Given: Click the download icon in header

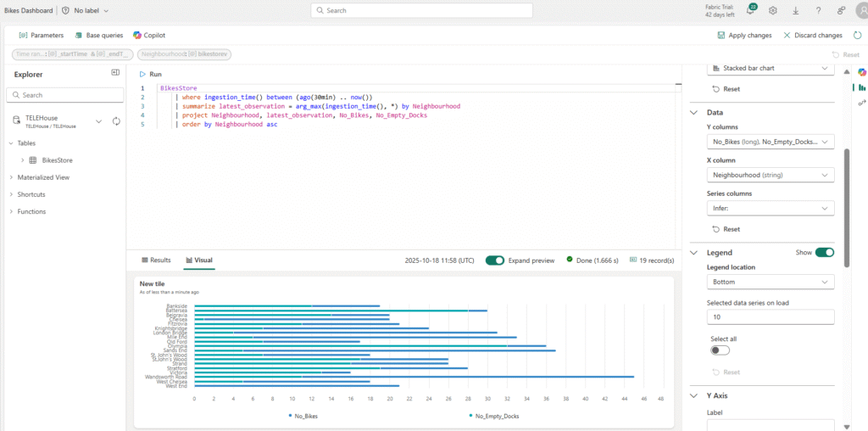Looking at the screenshot, I should pyautogui.click(x=795, y=10).
